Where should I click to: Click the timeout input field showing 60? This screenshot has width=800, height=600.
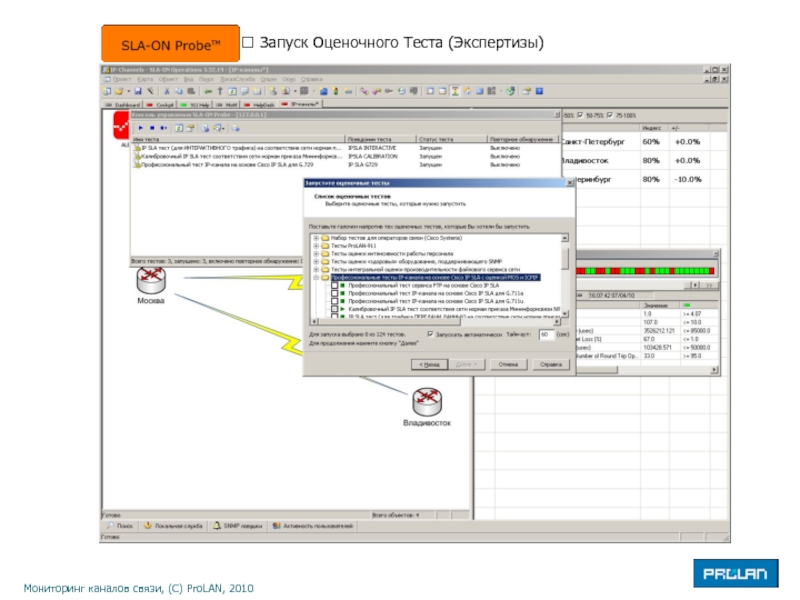tap(546, 334)
